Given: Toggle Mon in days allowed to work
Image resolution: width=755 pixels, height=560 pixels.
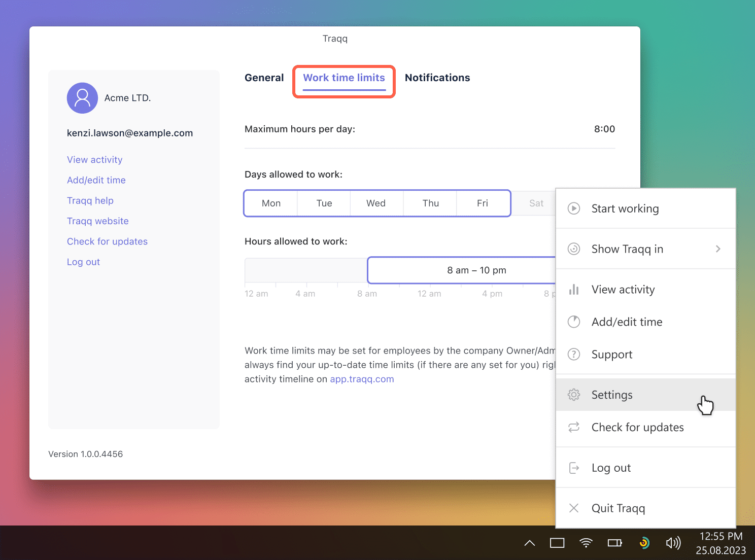Looking at the screenshot, I should 271,203.
